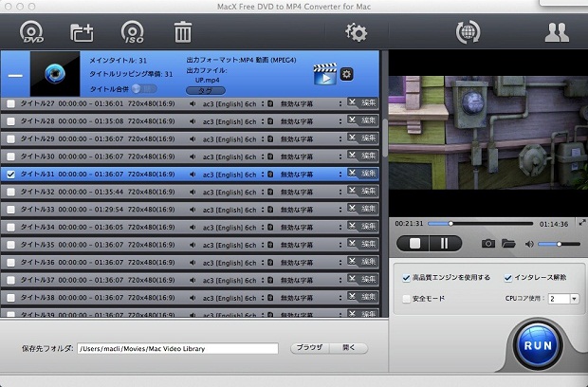
Task: Open audio track dropdown for title 35
Action: [263, 245]
